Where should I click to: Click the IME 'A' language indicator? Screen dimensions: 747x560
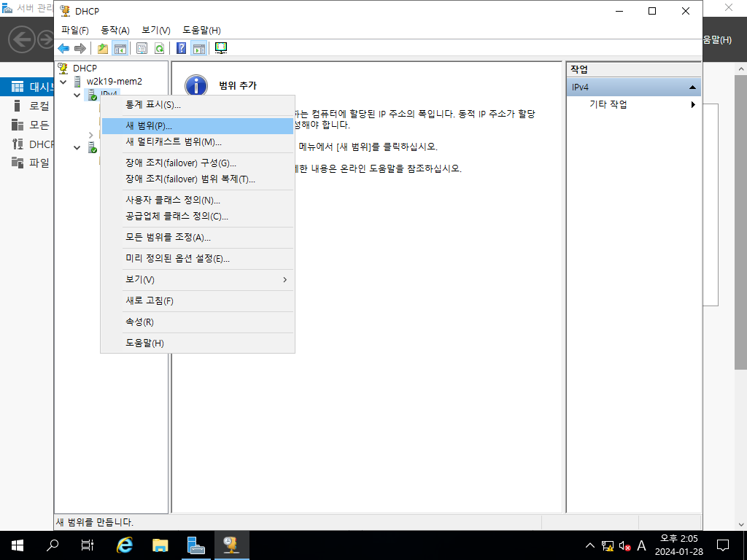coord(641,545)
